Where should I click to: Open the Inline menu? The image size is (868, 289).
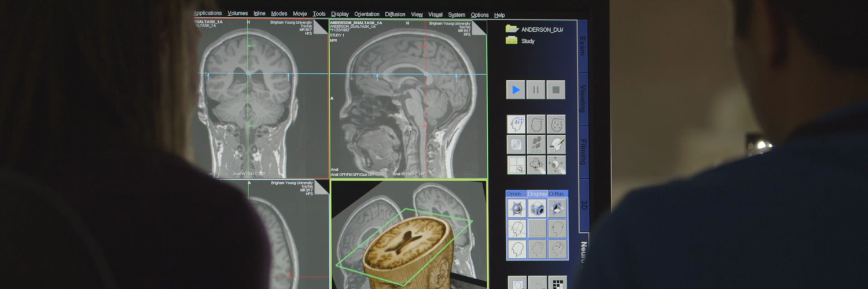[x=259, y=13]
